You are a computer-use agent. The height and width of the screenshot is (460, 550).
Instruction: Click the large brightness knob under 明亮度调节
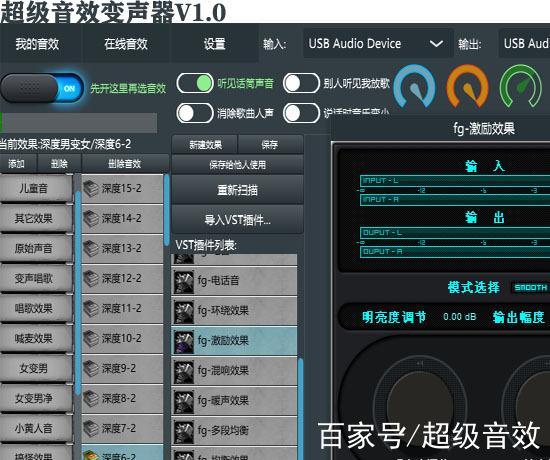[x=420, y=407]
